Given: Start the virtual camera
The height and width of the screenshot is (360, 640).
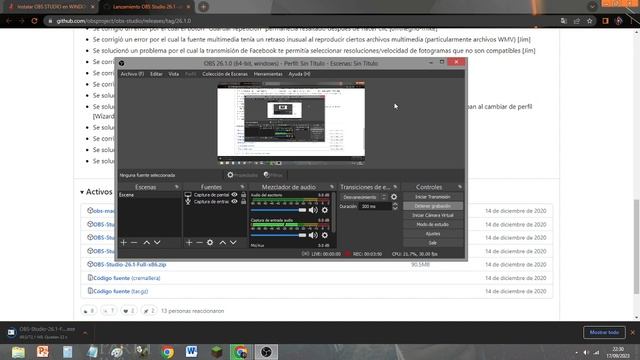Looking at the screenshot, I should tap(433, 215).
